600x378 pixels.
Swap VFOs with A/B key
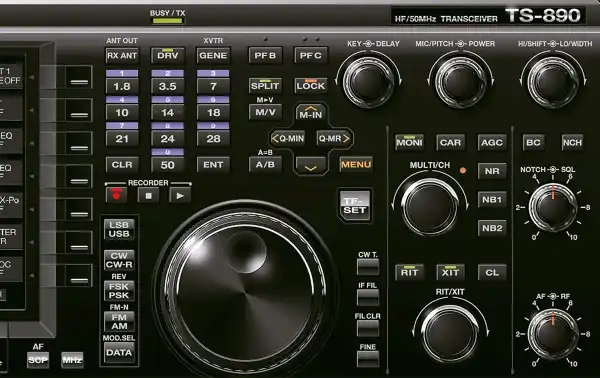pyautogui.click(x=265, y=165)
